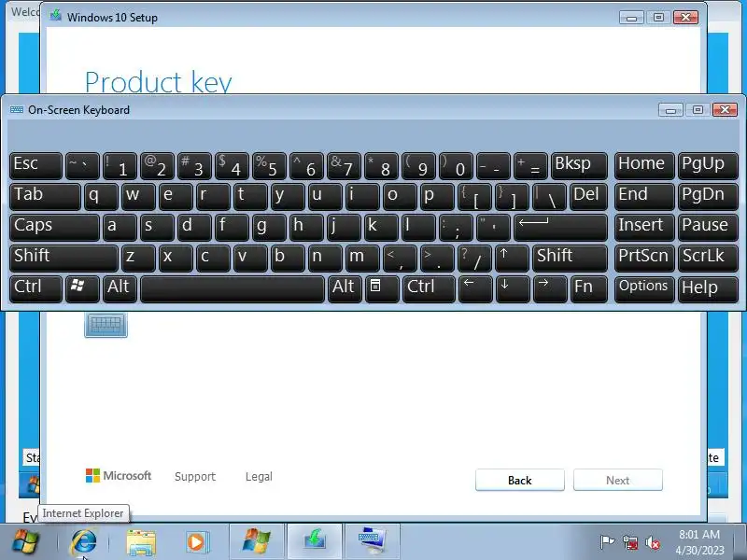
Task: Tap the Insert key
Action: click(644, 227)
